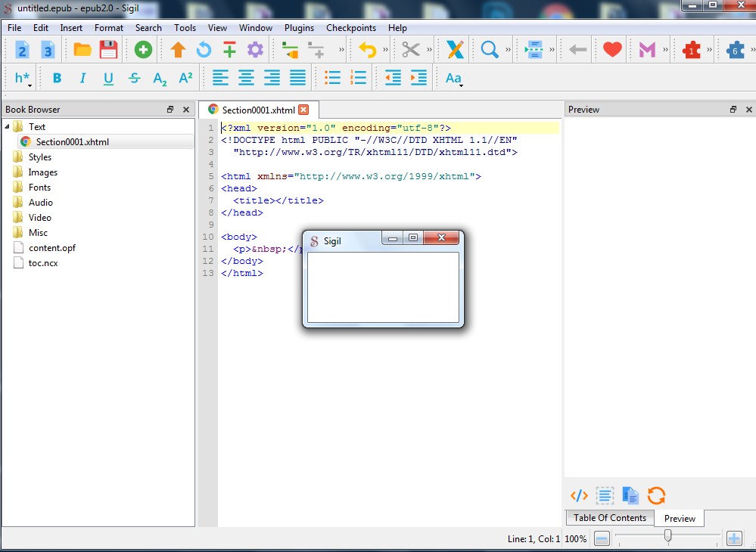
Task: Switch to the Table Of Contents tab
Action: [x=609, y=518]
